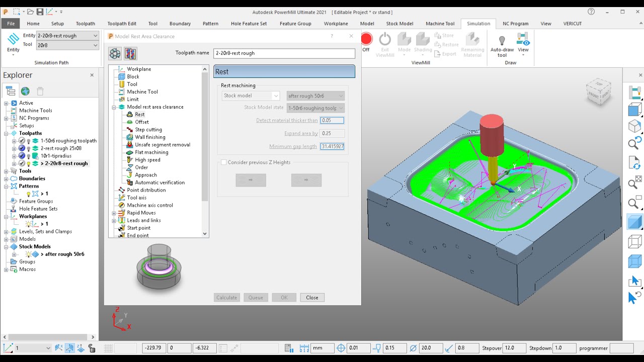Expand the Boundaries node in Explorer
This screenshot has width=644, height=362.
click(6, 178)
